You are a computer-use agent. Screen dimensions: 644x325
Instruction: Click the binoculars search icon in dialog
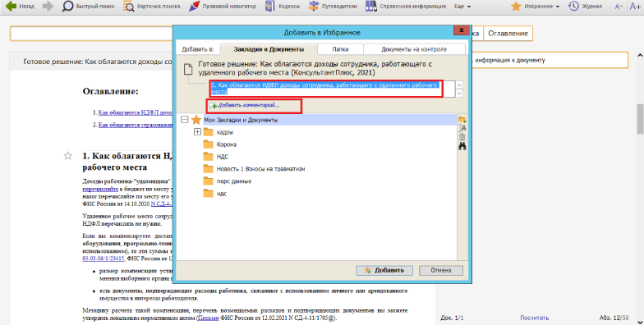462,146
